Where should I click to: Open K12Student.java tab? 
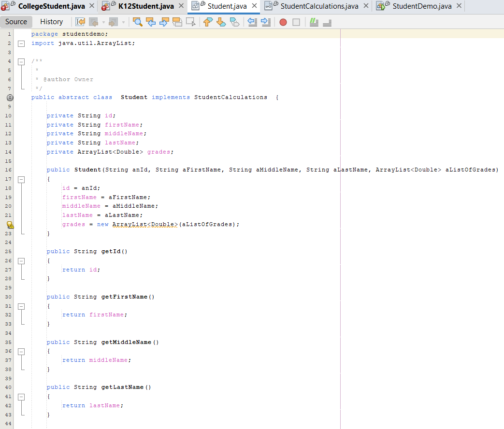[x=146, y=6]
